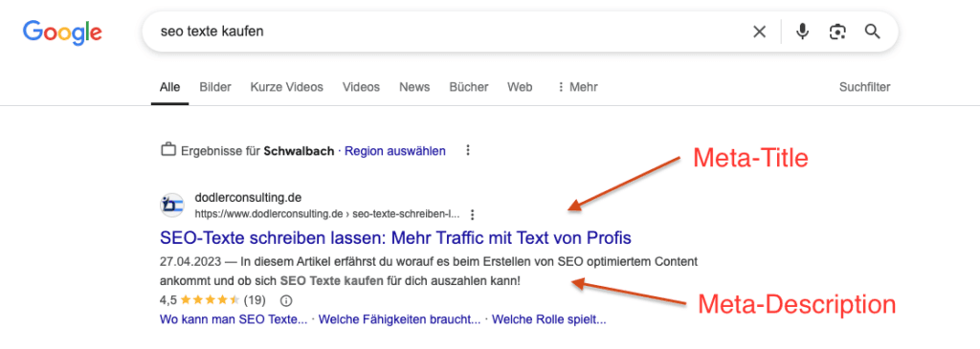Click Region auswählen link
The width and height of the screenshot is (980, 349).
pos(395,151)
